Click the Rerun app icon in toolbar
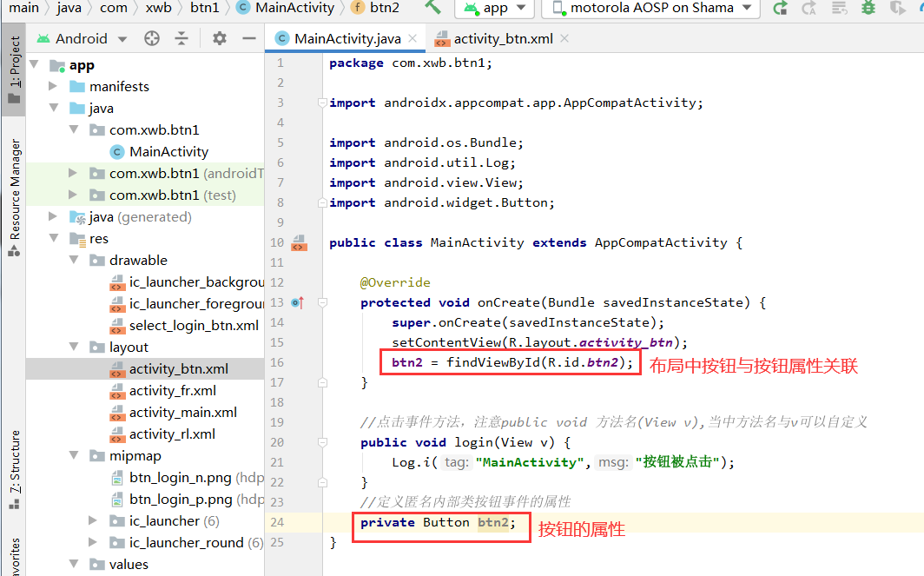The width and height of the screenshot is (924, 576). tap(781, 9)
